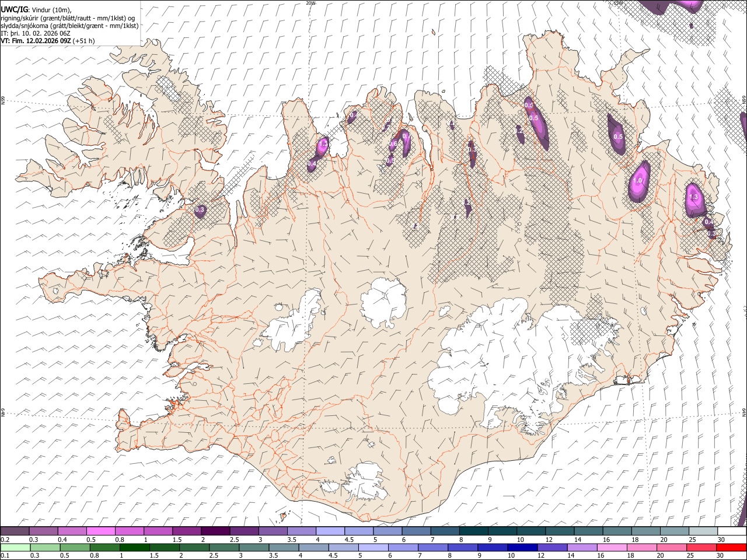This screenshot has height=560, width=747.
Task: Click the rigning/skúrir legend description line
Action: coord(68,18)
